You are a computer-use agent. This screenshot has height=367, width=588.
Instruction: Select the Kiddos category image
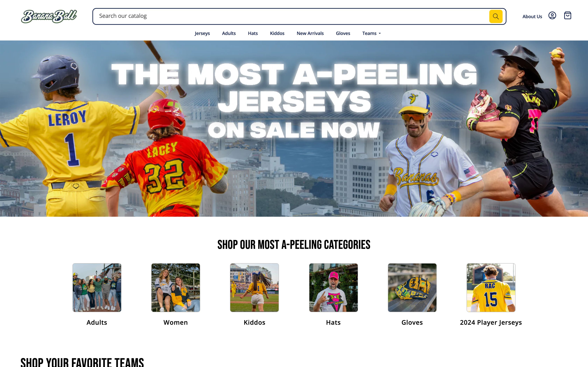click(x=254, y=287)
